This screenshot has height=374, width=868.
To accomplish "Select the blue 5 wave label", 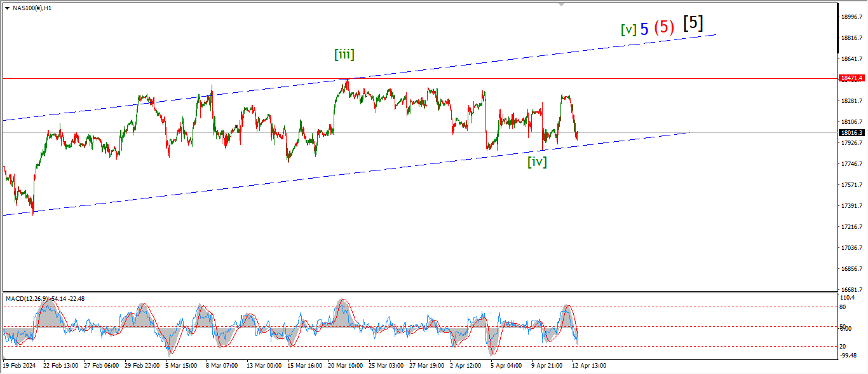I will [644, 29].
